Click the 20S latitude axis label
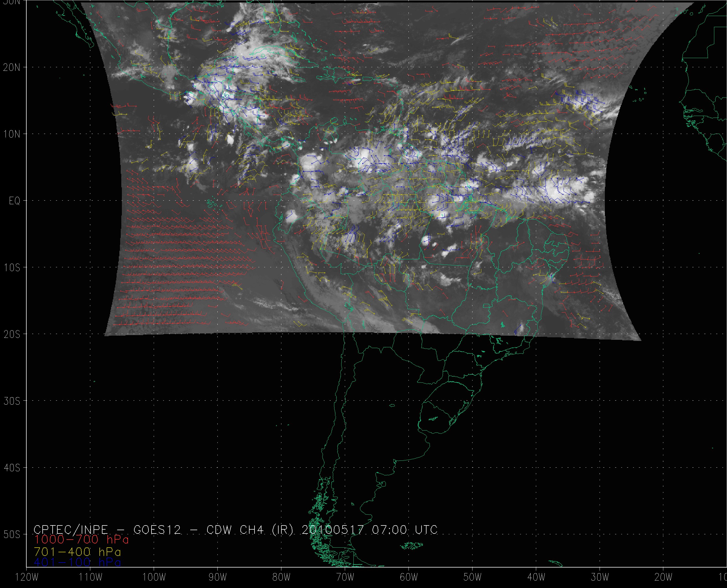This screenshot has width=727, height=588. [x=12, y=334]
